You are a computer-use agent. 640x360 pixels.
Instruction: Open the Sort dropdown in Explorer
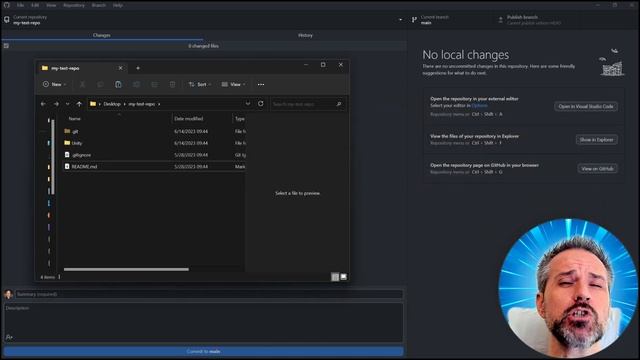pos(200,84)
